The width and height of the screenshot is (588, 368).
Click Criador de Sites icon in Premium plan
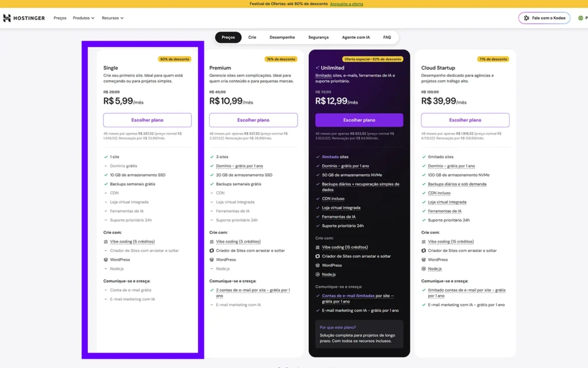(211, 251)
